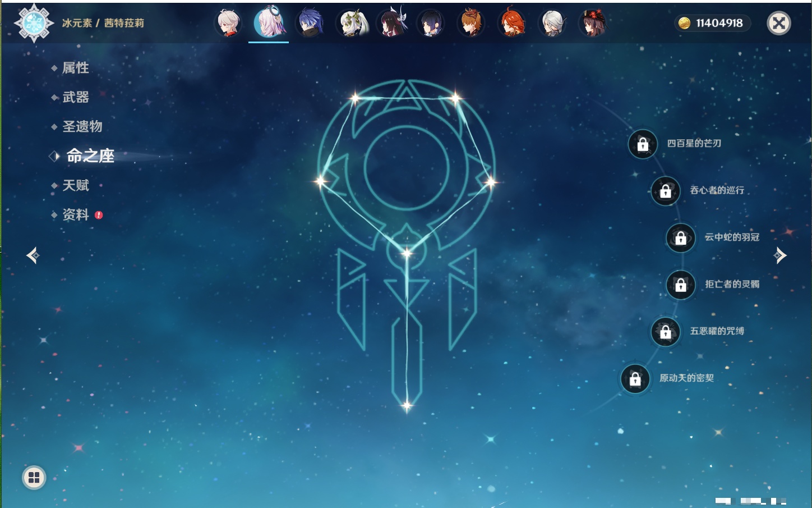
Task: Close the character screen with the X button
Action: (779, 23)
